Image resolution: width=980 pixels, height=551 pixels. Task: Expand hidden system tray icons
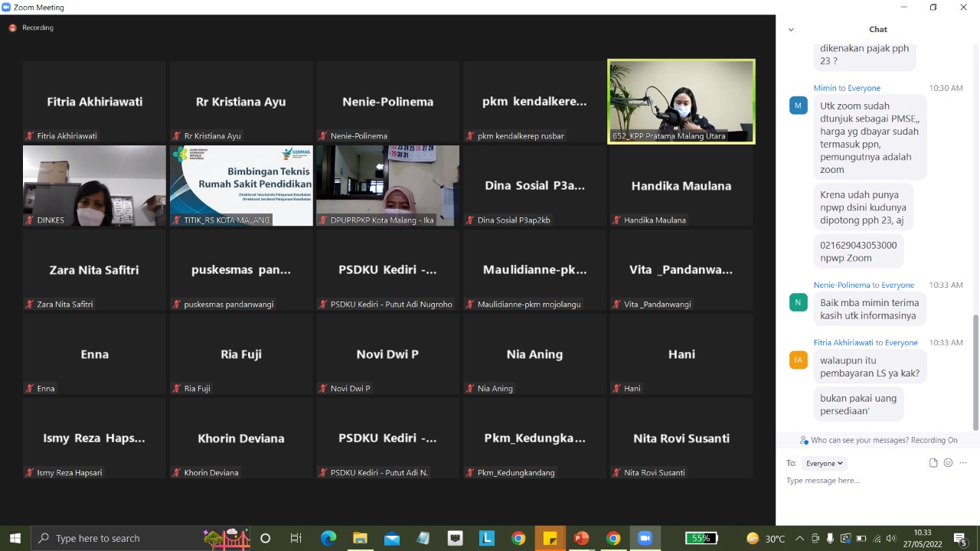coord(799,538)
